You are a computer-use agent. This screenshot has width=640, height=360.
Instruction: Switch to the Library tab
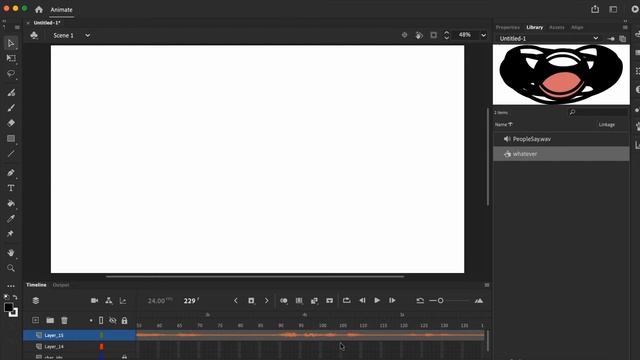[x=535, y=27]
